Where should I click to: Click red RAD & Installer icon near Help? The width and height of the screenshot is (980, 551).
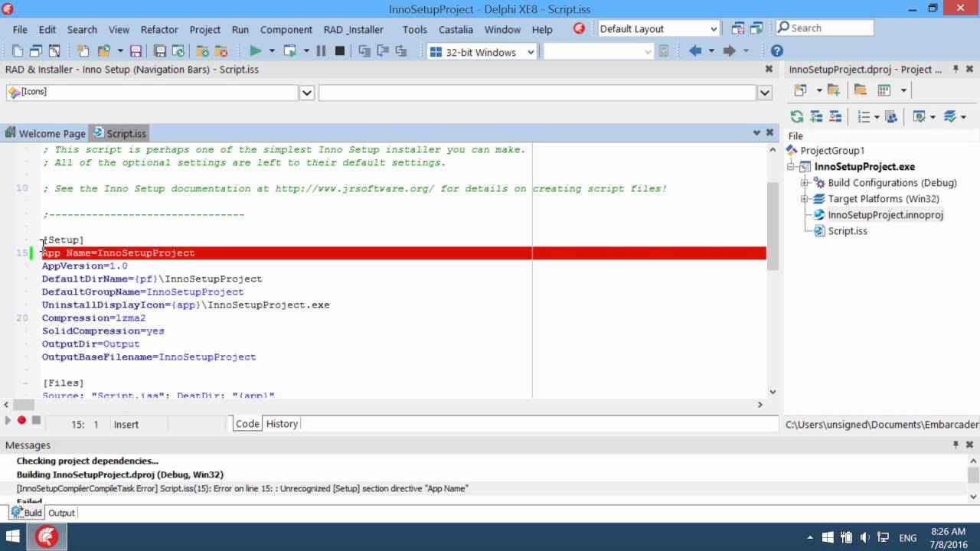(579, 28)
